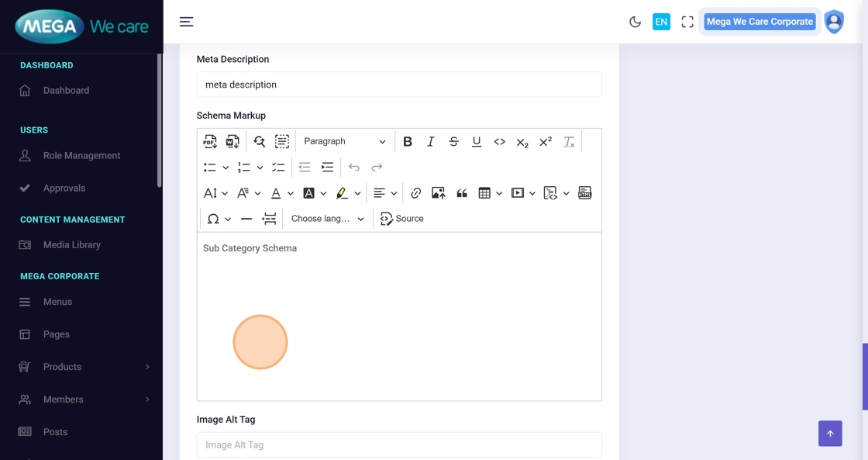Image resolution: width=868 pixels, height=460 pixels.
Task: Click the Source editing button
Action: click(402, 219)
